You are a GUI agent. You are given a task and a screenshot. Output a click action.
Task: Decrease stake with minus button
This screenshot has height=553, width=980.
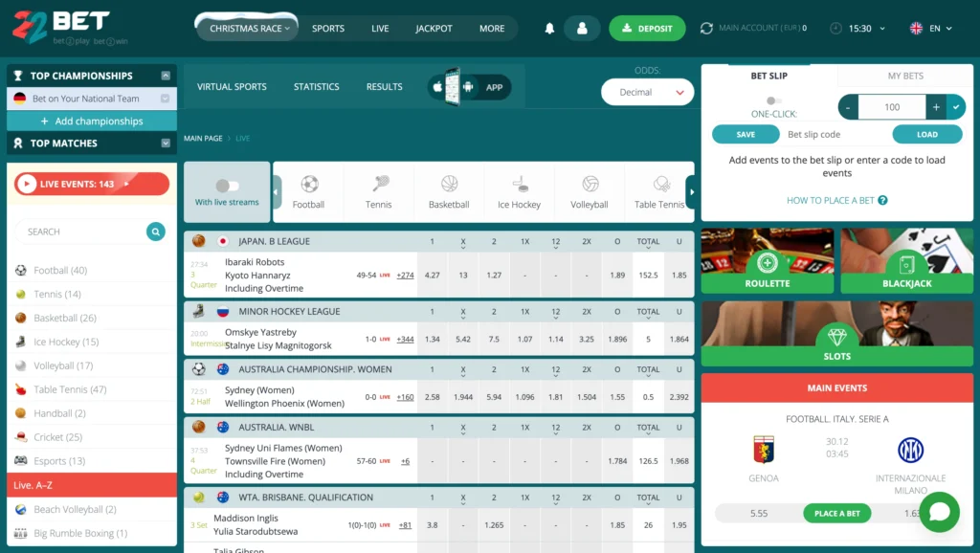(x=848, y=107)
